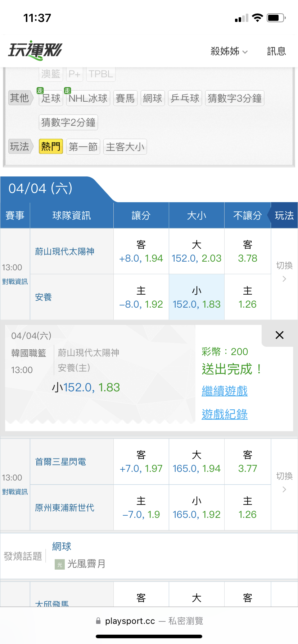This screenshot has width=298, height=644.
Task: Tap the 玩運彩 logo
Action: click(x=35, y=50)
